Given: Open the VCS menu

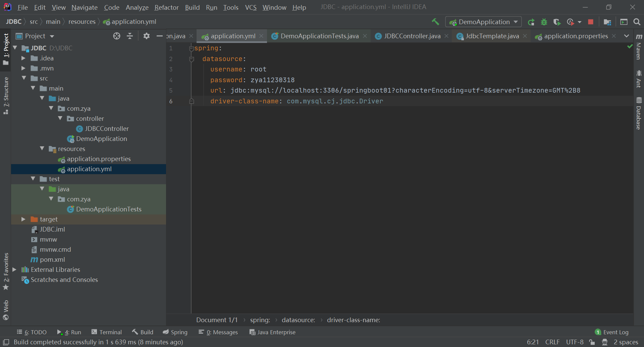Looking at the screenshot, I should pos(251,7).
